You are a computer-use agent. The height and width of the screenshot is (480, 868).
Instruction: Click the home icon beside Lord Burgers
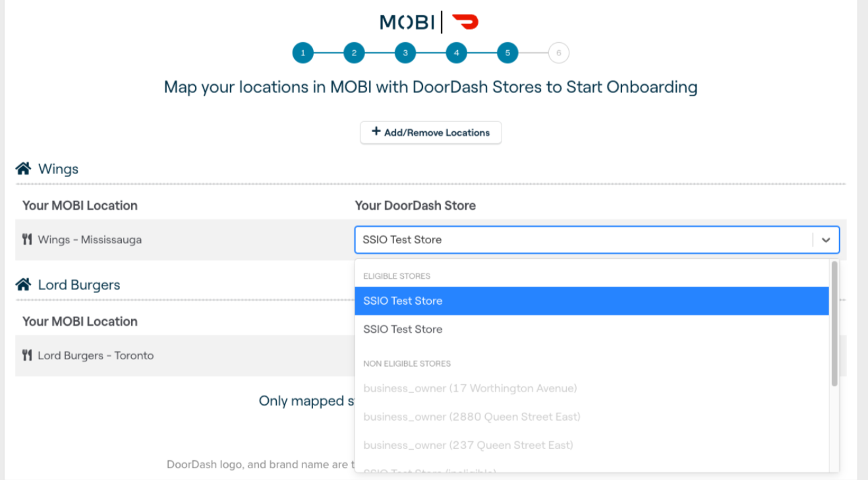pos(24,285)
